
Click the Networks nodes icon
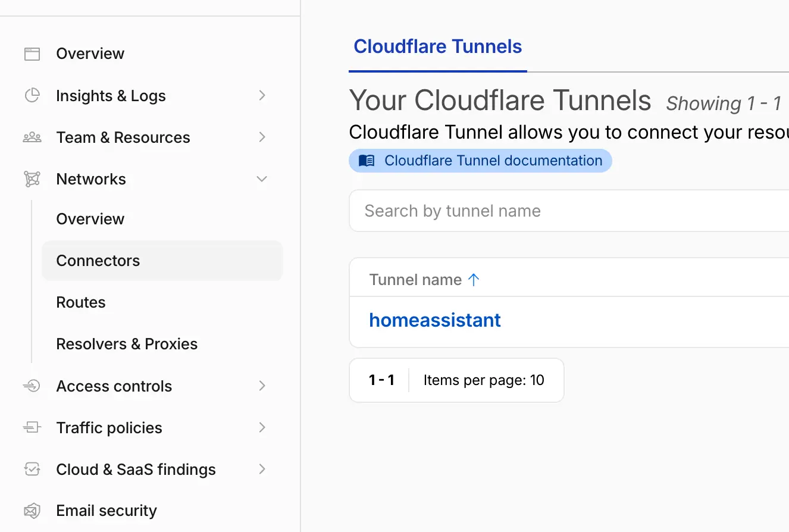(32, 179)
